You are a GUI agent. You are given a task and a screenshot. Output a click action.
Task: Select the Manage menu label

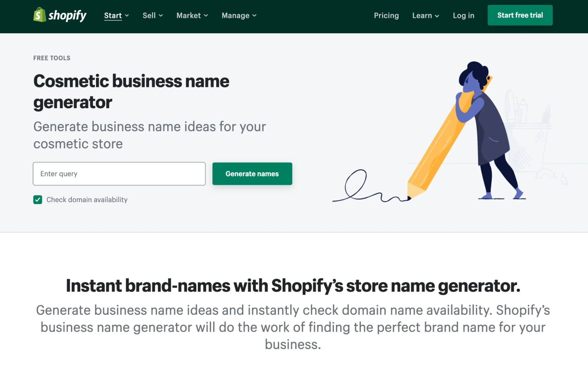pos(235,16)
